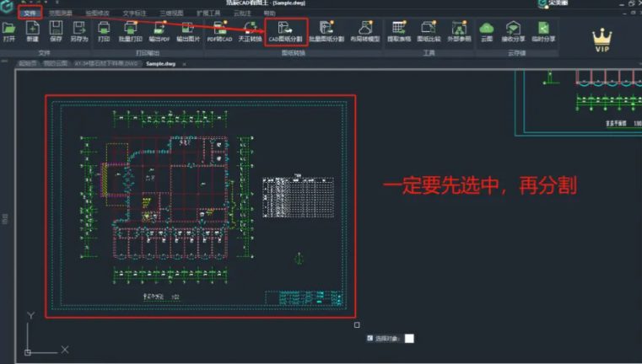Image resolution: width=642 pixels, height=364 pixels.
Task: Click the 另存为 (Save As) icon
Action: pos(79,32)
